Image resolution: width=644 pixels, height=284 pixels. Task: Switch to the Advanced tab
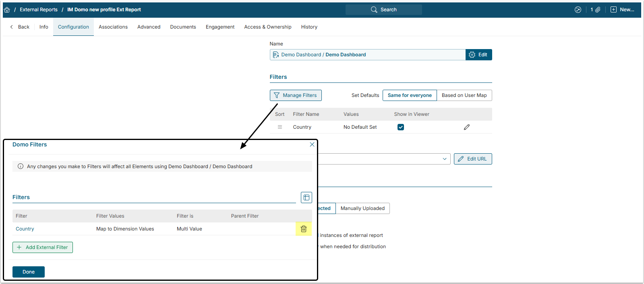tap(149, 27)
